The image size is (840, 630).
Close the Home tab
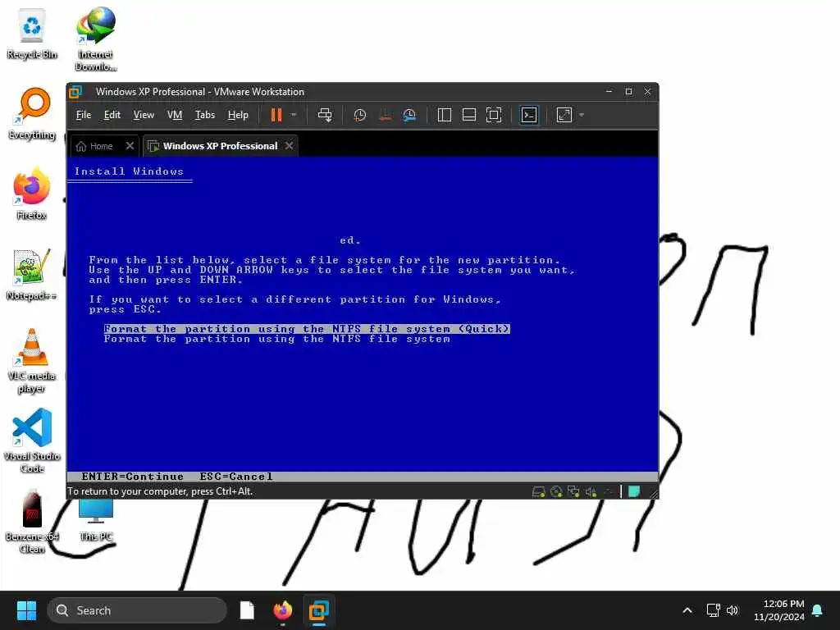click(130, 146)
